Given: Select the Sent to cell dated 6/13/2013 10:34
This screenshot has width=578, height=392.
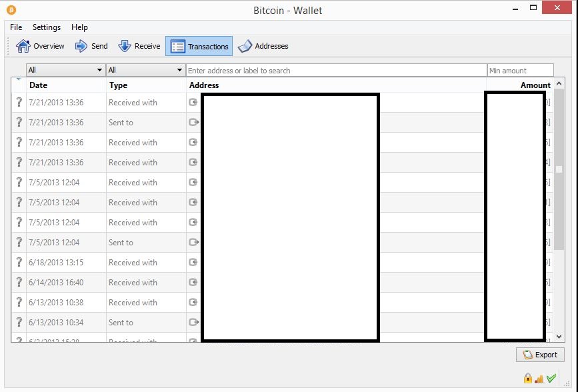Looking at the screenshot, I should pyautogui.click(x=146, y=322).
